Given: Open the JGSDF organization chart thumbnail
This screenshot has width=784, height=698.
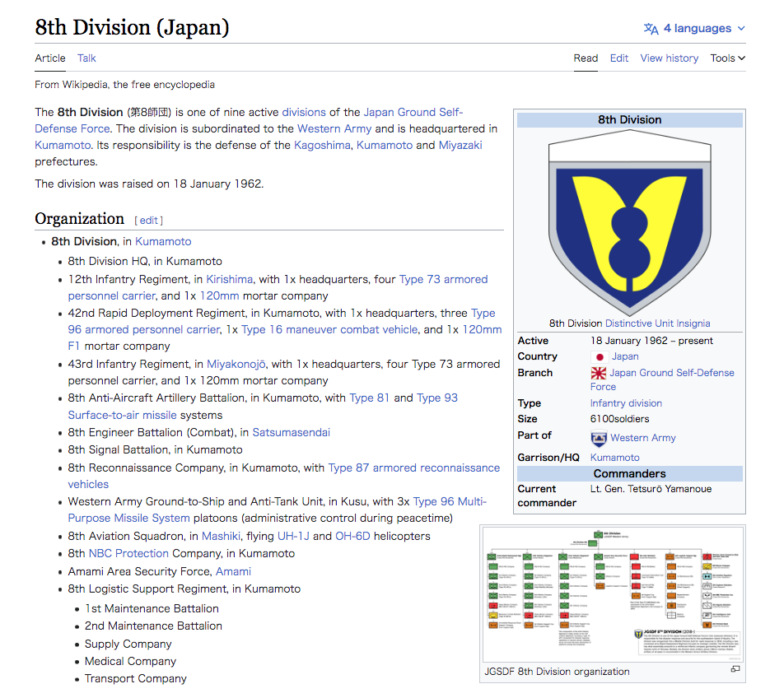Looking at the screenshot, I should click(613, 593).
